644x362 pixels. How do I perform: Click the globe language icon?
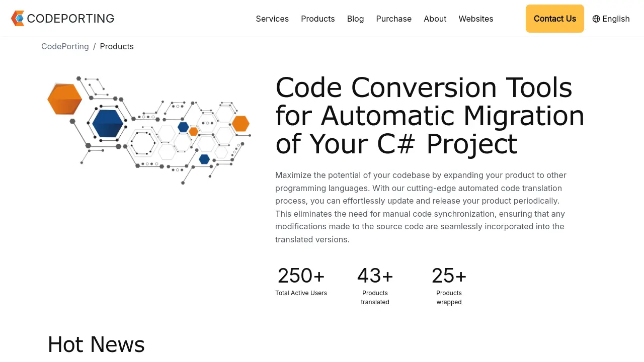point(596,19)
